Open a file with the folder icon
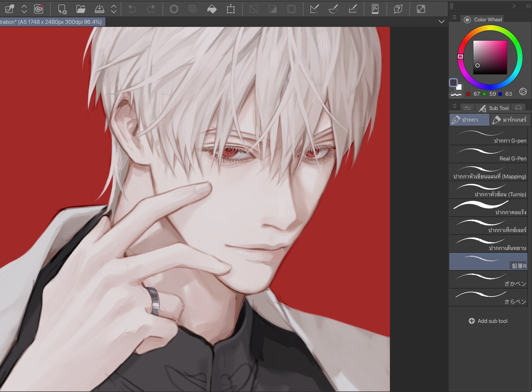 pos(81,9)
